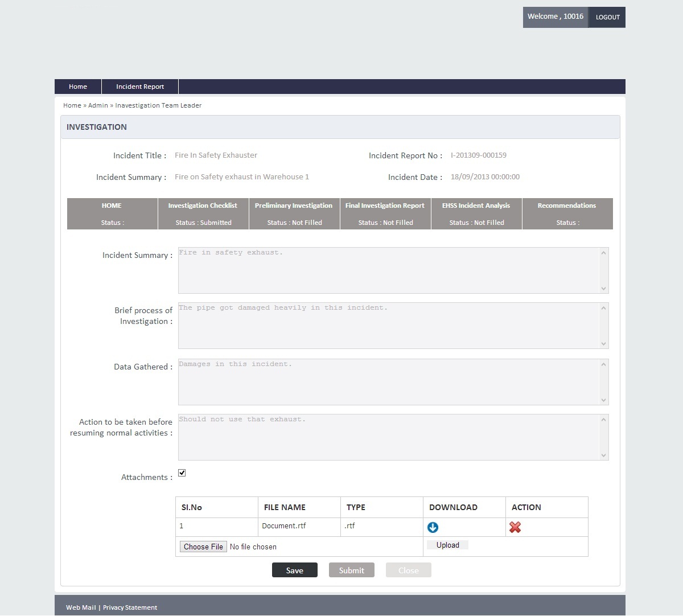The height and width of the screenshot is (616, 683).
Task: Click the Incident Summary scrollbar up arrow
Action: (603, 253)
